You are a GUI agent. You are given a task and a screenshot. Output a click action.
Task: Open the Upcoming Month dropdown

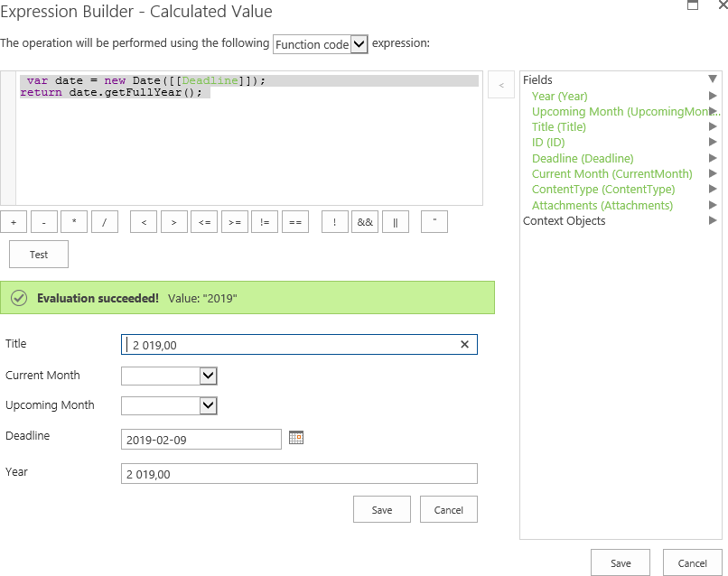point(169,405)
